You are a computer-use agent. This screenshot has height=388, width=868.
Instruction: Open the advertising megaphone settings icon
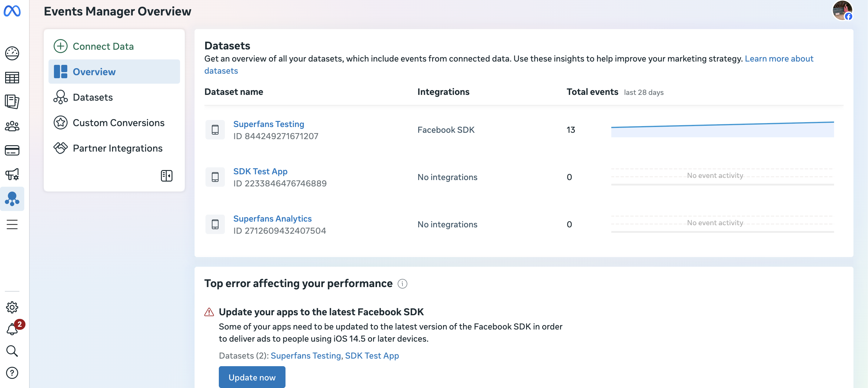point(12,175)
